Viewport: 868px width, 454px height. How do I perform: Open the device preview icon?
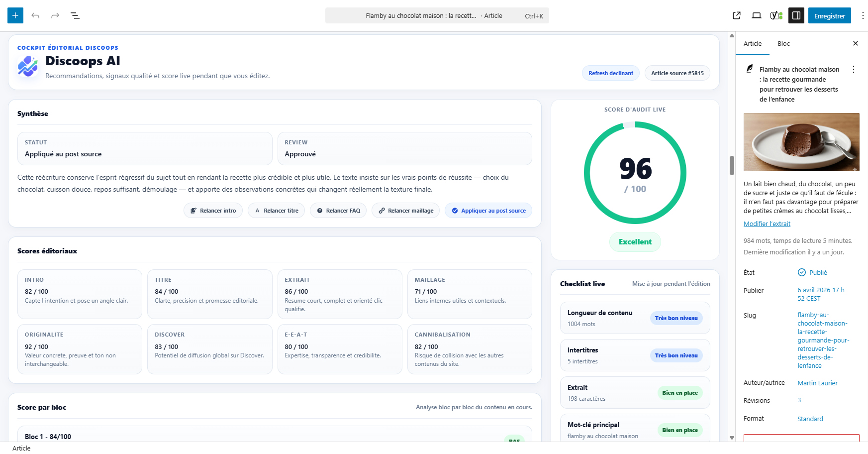coord(757,15)
